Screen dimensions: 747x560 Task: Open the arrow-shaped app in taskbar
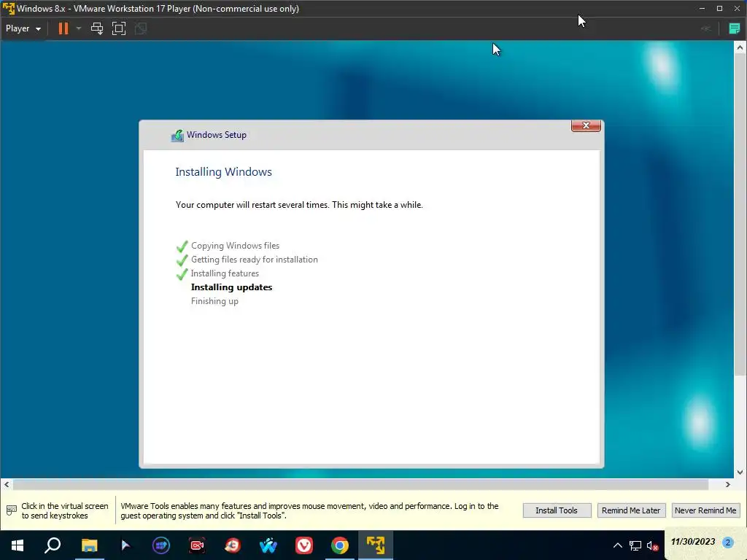tap(125, 545)
